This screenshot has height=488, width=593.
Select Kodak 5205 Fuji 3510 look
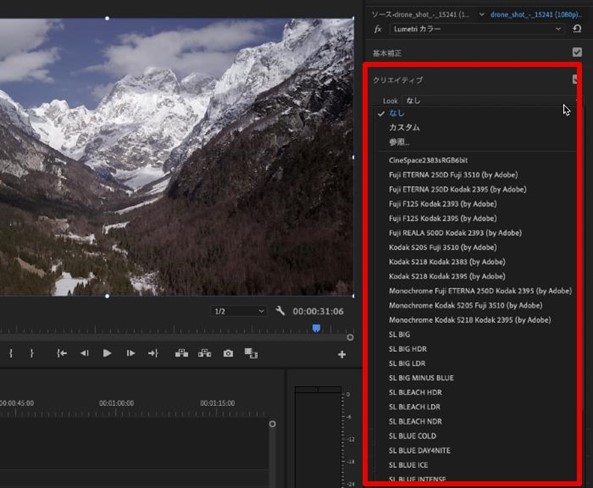(443, 247)
